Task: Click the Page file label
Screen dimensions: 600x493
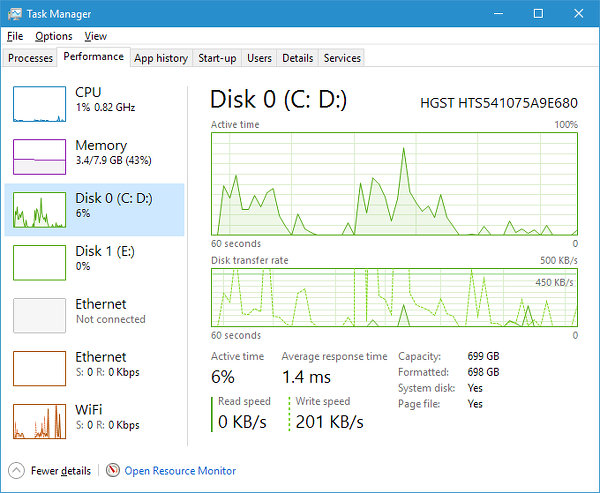Action: click(x=419, y=404)
